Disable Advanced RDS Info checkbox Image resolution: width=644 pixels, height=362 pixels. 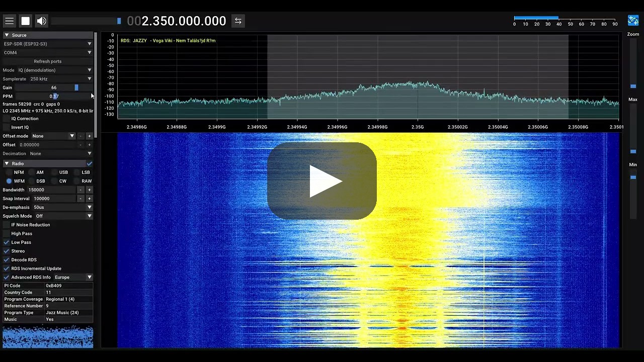coord(7,277)
